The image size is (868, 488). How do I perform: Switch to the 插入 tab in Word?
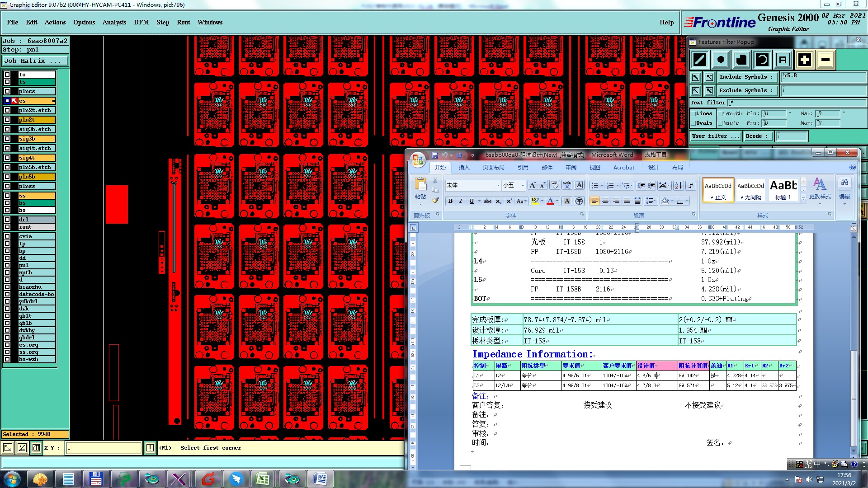click(464, 167)
